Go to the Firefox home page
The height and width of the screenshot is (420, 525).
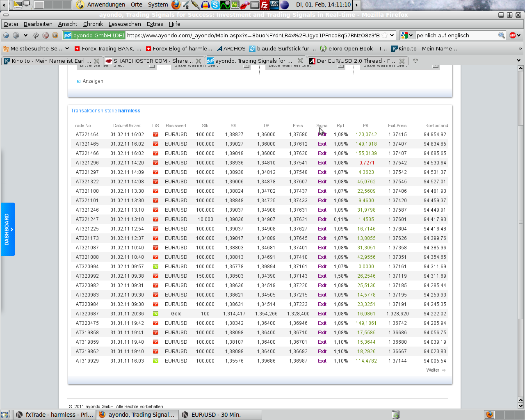click(55, 35)
